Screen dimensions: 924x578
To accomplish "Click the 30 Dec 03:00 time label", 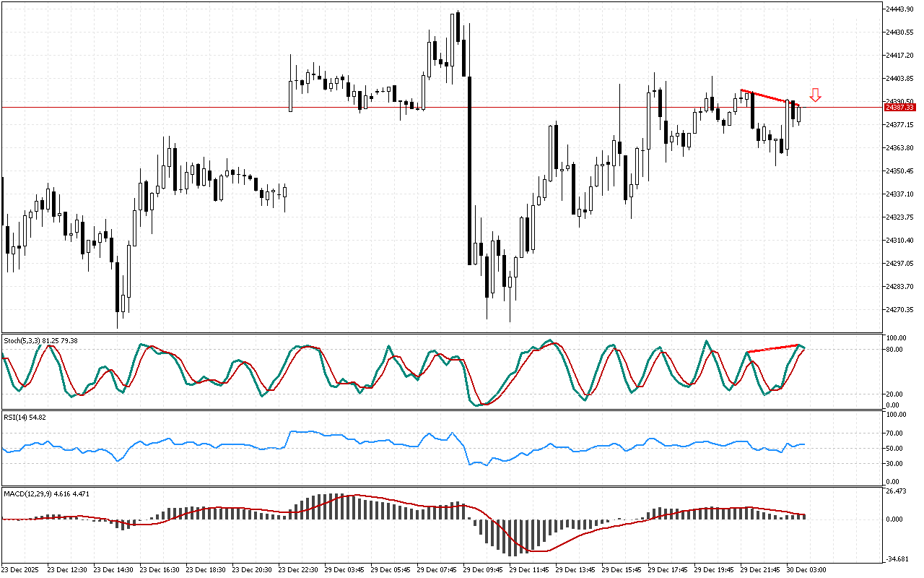I will coord(806,569).
